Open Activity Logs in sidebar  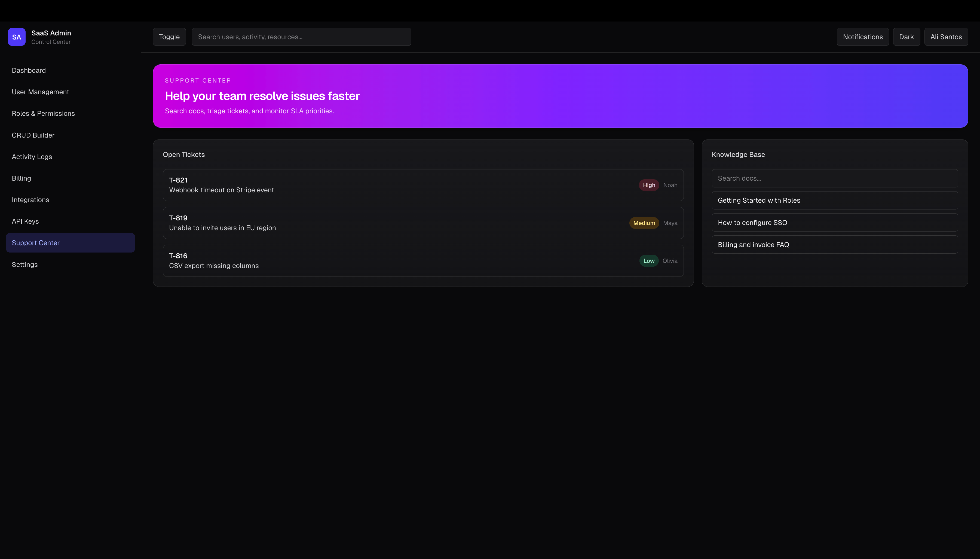(x=70, y=157)
